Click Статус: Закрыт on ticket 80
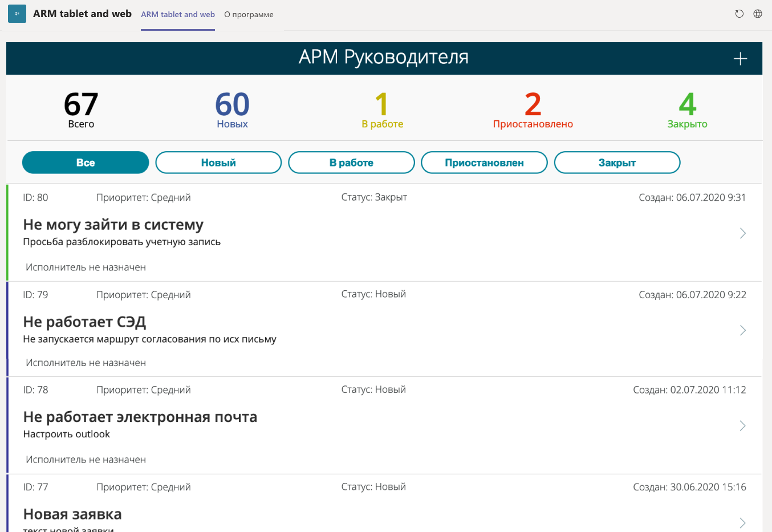 coord(374,197)
